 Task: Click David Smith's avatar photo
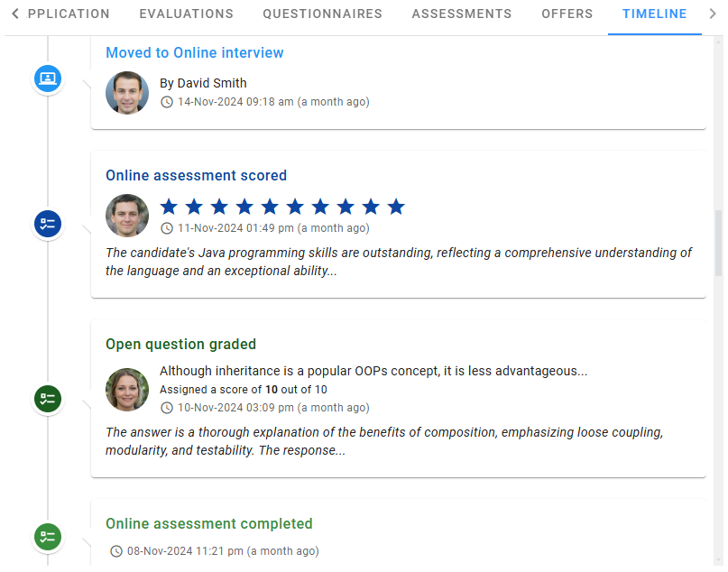click(127, 93)
